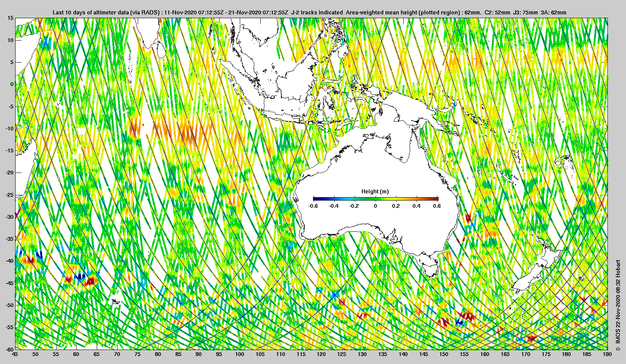
Task: Click the -0.6 colorbar tick label
Action: click(x=313, y=206)
